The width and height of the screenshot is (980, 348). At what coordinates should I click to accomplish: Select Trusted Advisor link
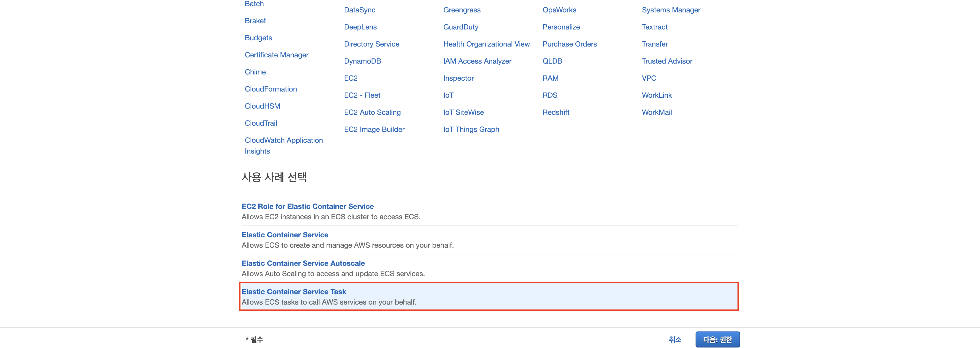pyautogui.click(x=667, y=62)
